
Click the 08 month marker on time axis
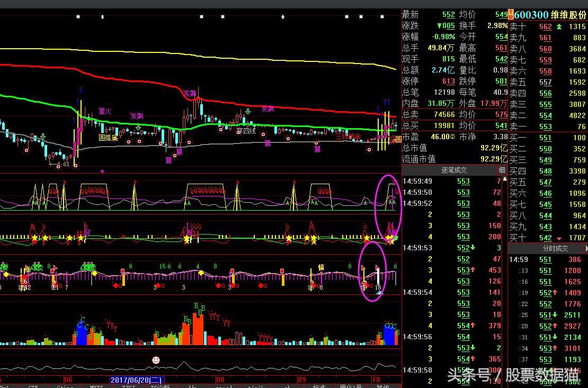[220, 380]
